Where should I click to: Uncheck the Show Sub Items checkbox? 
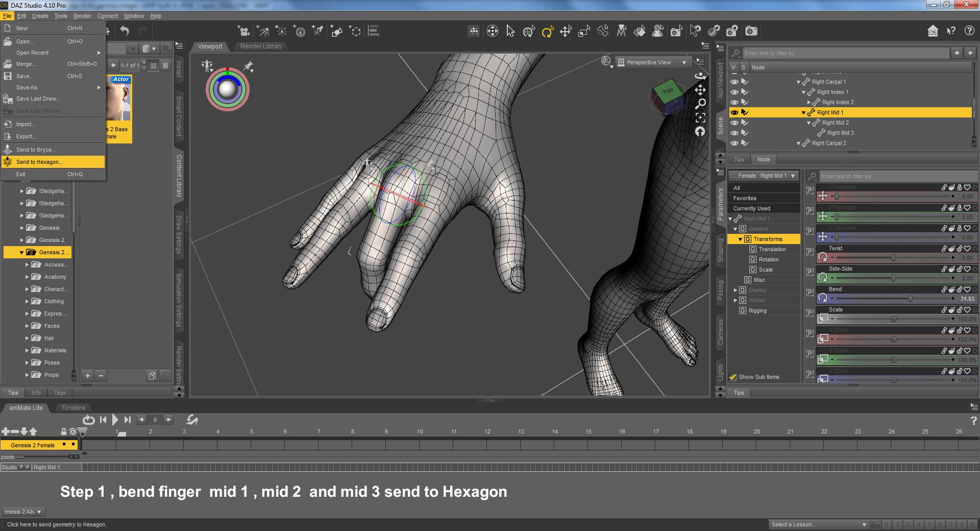click(x=734, y=377)
